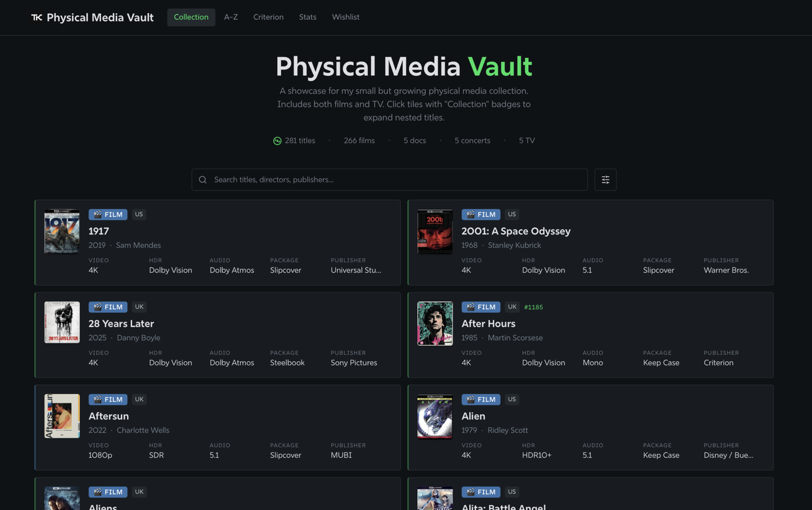
Task: Switch to the Collection tab
Action: [191, 17]
